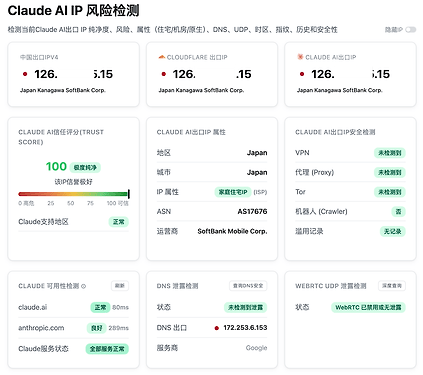Click the 该IP信誉极好 caption
Viewport: 423px width, 375px height.
[x=74, y=182]
